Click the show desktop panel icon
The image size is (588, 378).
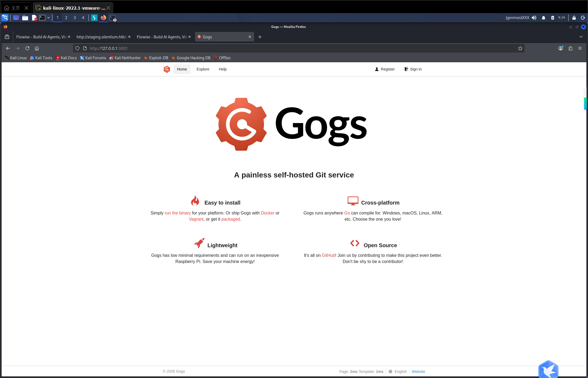point(16,18)
